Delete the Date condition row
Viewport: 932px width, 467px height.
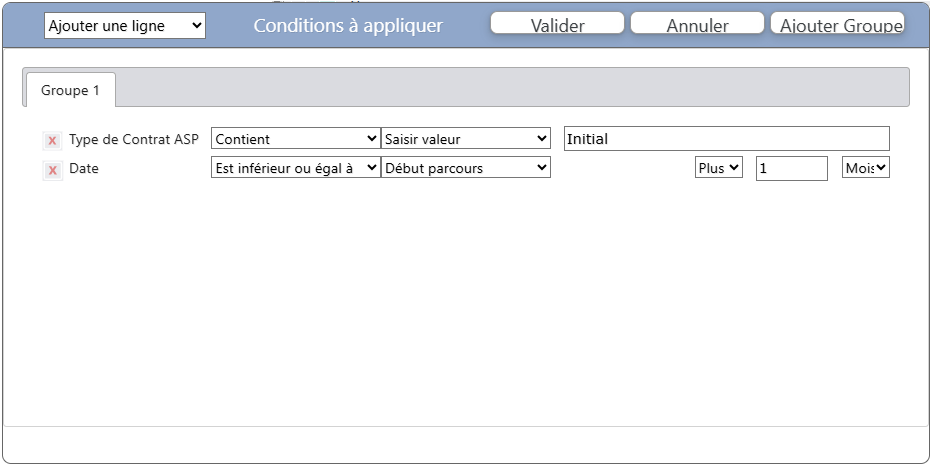point(52,170)
